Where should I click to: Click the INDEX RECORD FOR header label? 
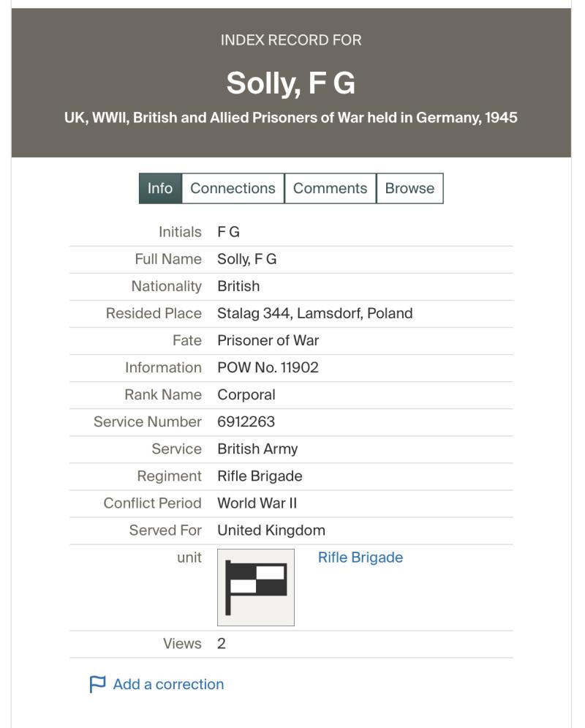[x=291, y=40]
